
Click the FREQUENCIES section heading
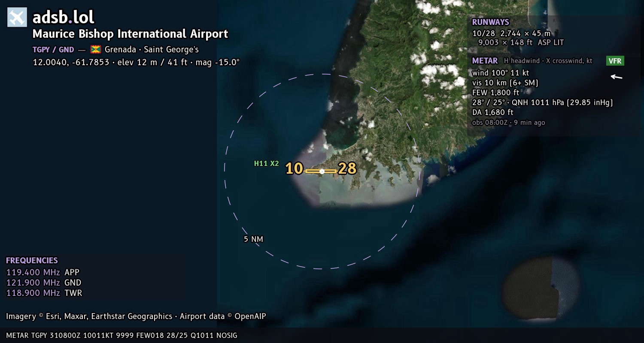click(x=32, y=261)
